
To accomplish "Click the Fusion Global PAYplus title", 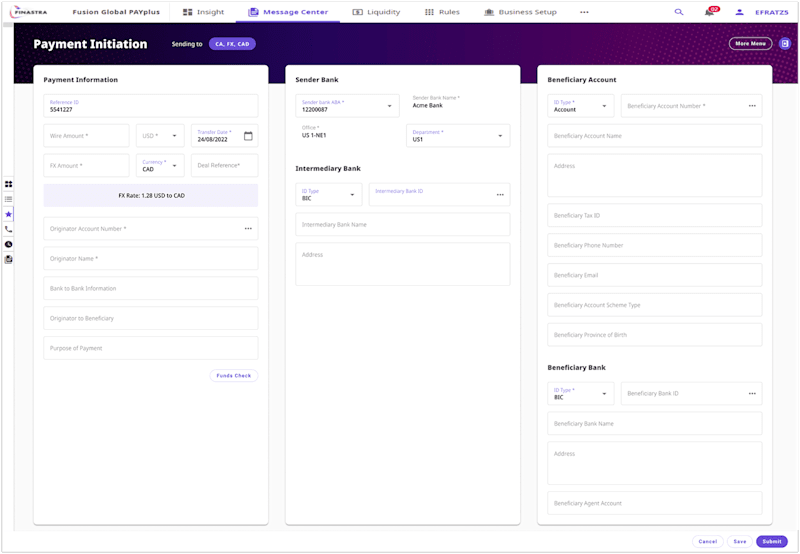I will pyautogui.click(x=116, y=12).
